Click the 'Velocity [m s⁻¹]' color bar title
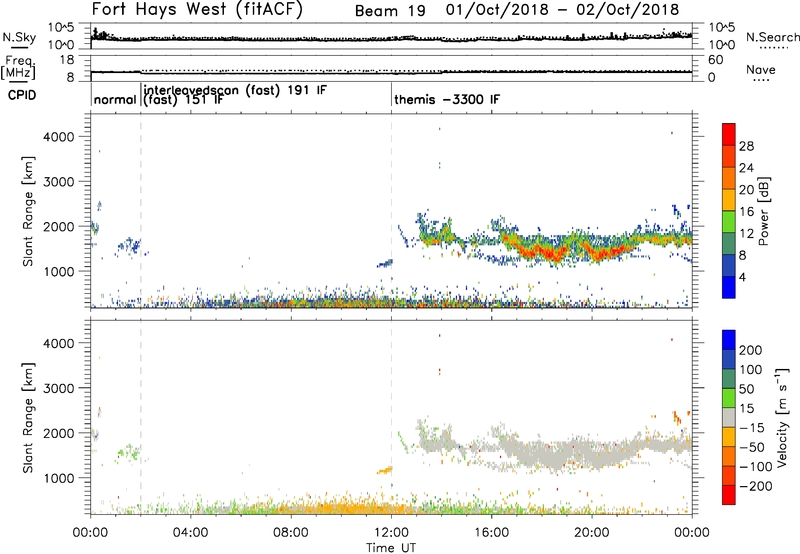Image resolution: width=800 pixels, height=554 pixels. pos(782,417)
